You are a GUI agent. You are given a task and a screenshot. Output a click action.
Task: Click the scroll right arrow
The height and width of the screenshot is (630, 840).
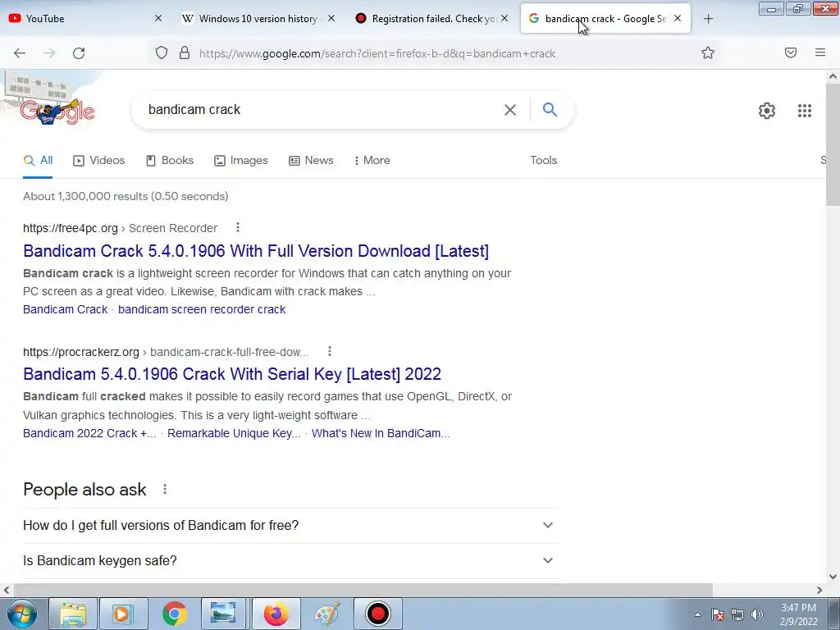[x=819, y=590]
